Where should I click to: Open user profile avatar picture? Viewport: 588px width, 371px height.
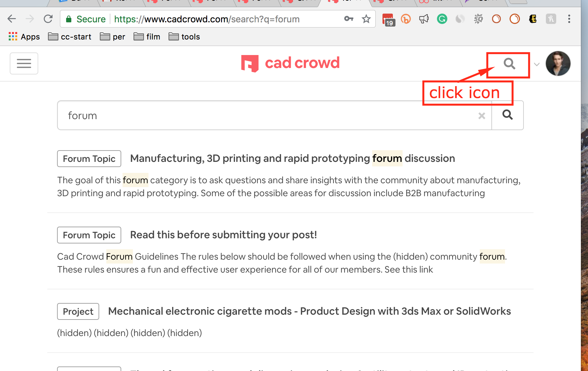(x=558, y=64)
